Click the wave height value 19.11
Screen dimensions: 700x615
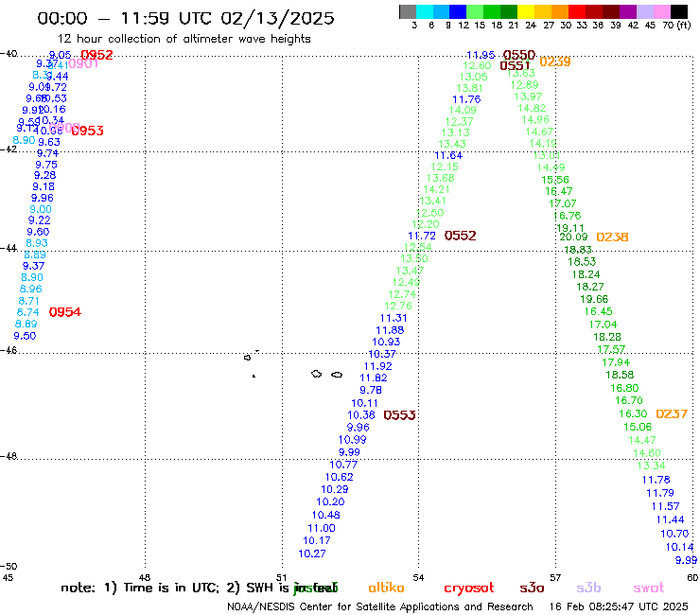point(570,228)
